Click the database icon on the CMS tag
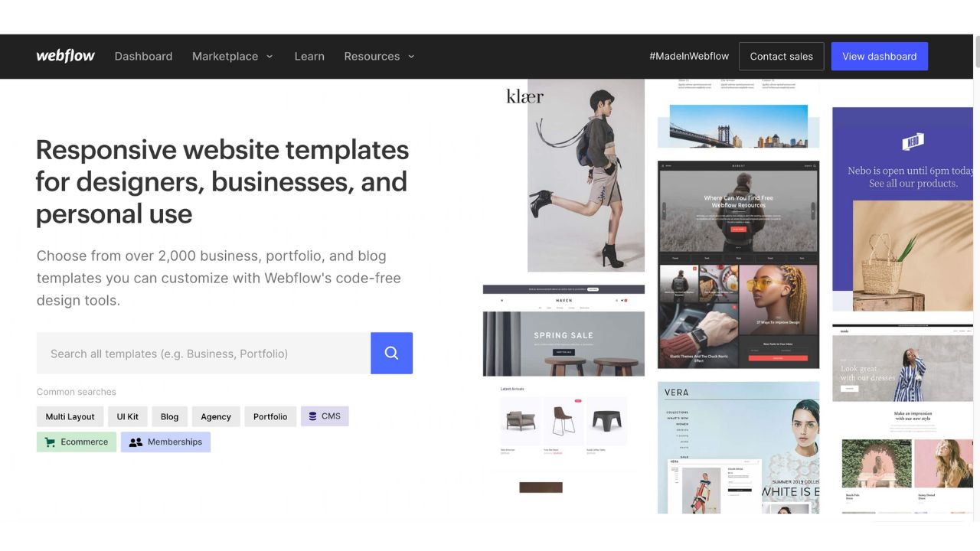This screenshot has width=980, height=551. 312,416
